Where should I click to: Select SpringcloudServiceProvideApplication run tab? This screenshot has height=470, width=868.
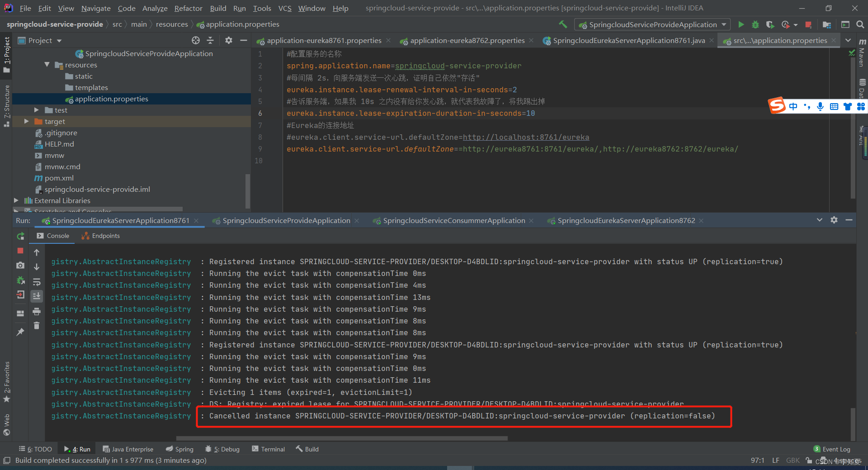pos(286,220)
